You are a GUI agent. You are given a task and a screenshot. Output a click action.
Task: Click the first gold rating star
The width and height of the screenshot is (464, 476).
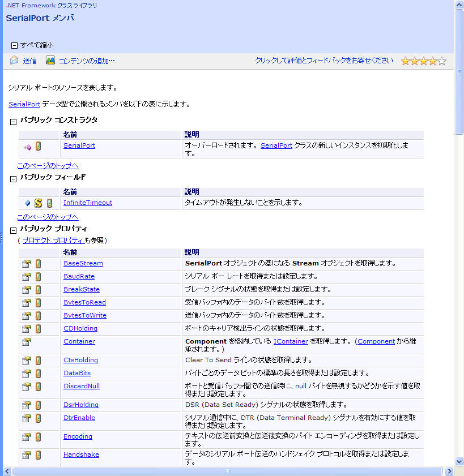405,61
